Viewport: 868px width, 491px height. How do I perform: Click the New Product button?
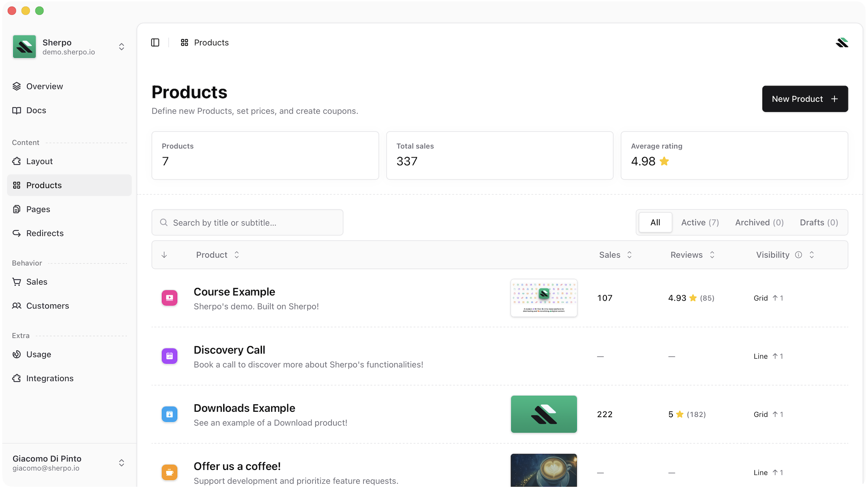click(805, 99)
